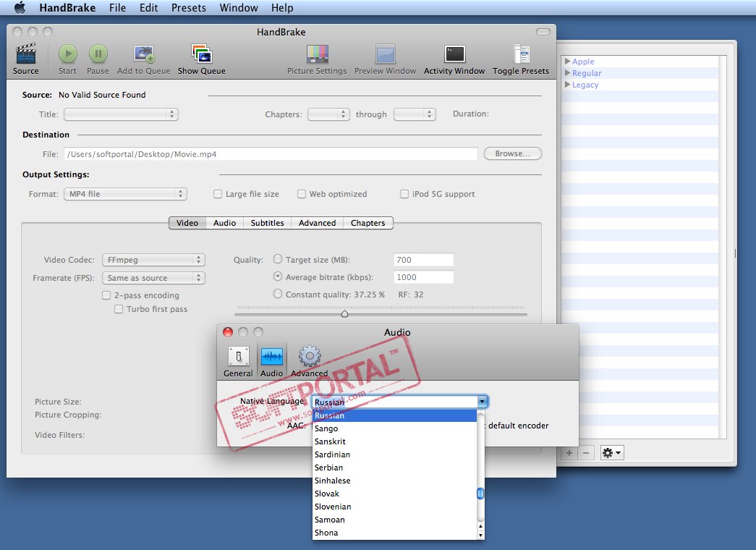Open the Video Codec FFmpeg dropdown
The image size is (756, 550).
click(x=153, y=260)
